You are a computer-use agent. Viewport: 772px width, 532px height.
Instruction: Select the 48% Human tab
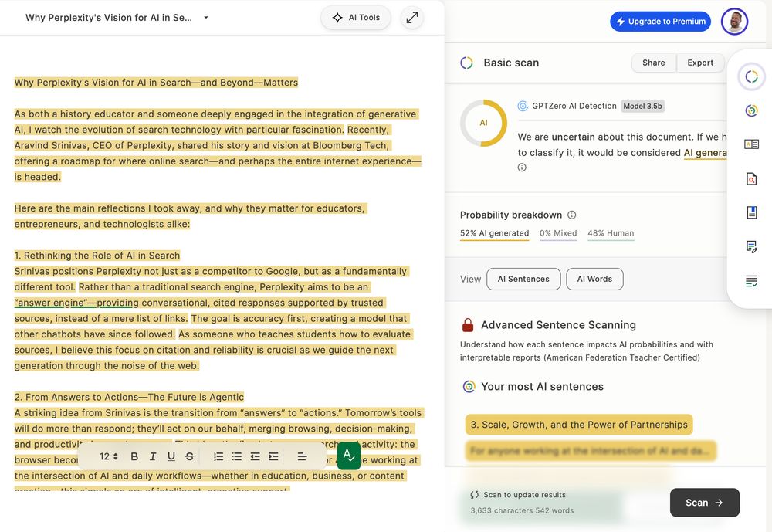(x=611, y=233)
